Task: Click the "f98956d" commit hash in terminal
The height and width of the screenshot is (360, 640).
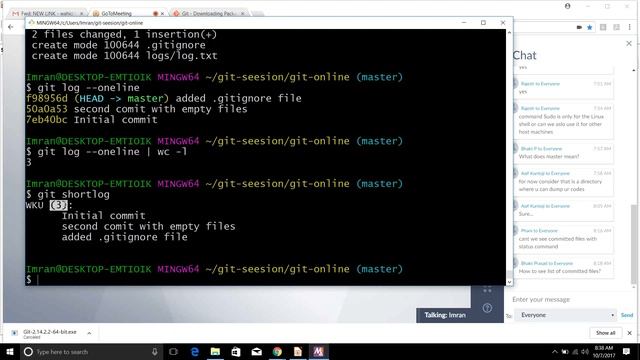Action: click(47, 98)
